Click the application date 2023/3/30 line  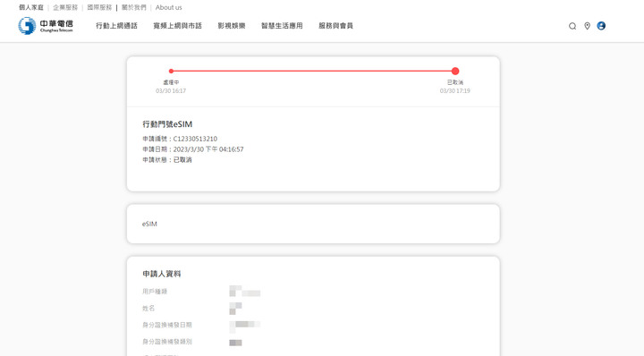pos(193,149)
